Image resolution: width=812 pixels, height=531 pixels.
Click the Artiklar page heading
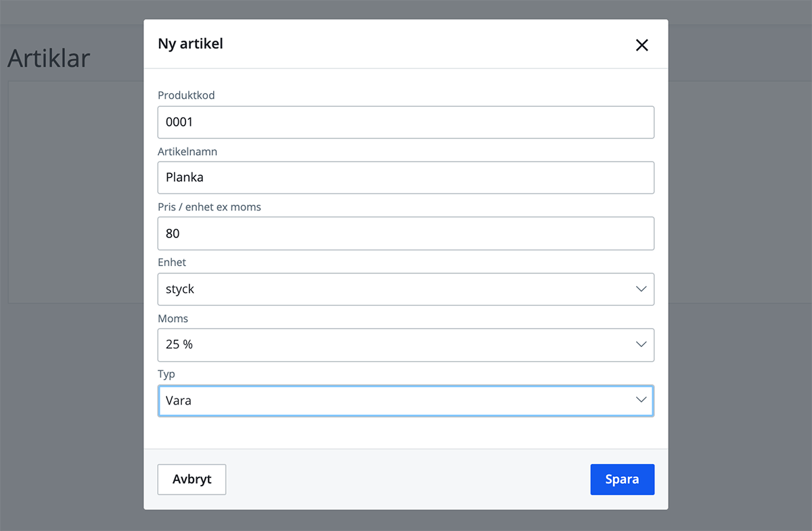pos(49,58)
